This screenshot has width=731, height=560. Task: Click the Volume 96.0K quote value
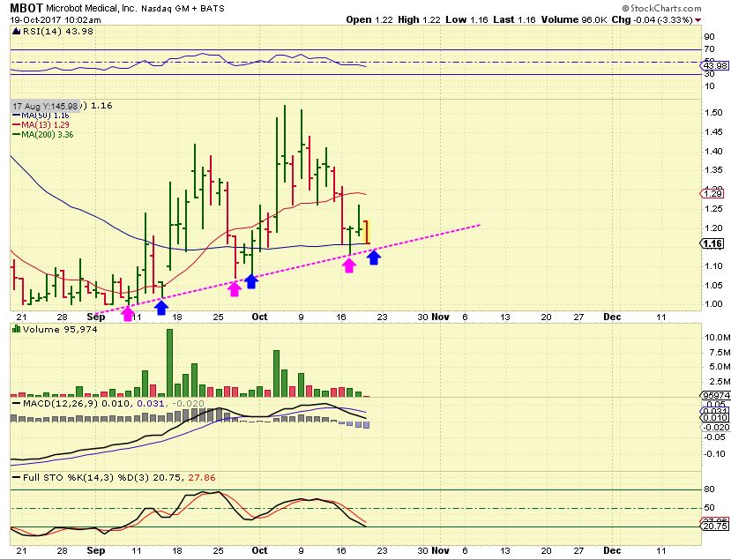574,19
